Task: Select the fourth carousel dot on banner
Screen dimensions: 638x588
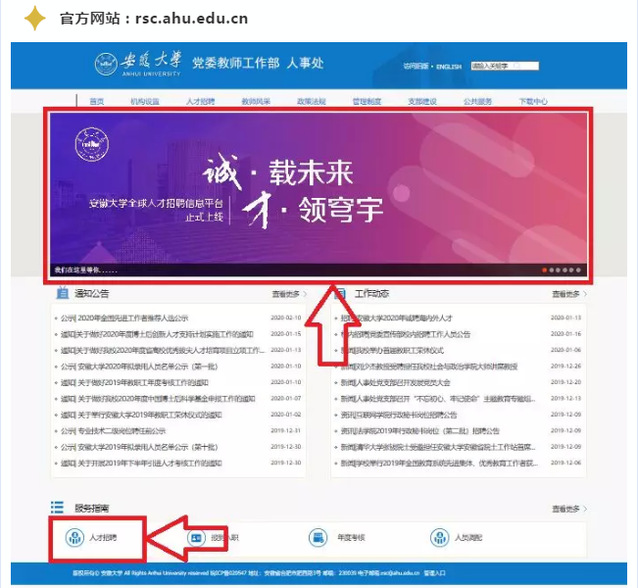Action: click(565, 270)
